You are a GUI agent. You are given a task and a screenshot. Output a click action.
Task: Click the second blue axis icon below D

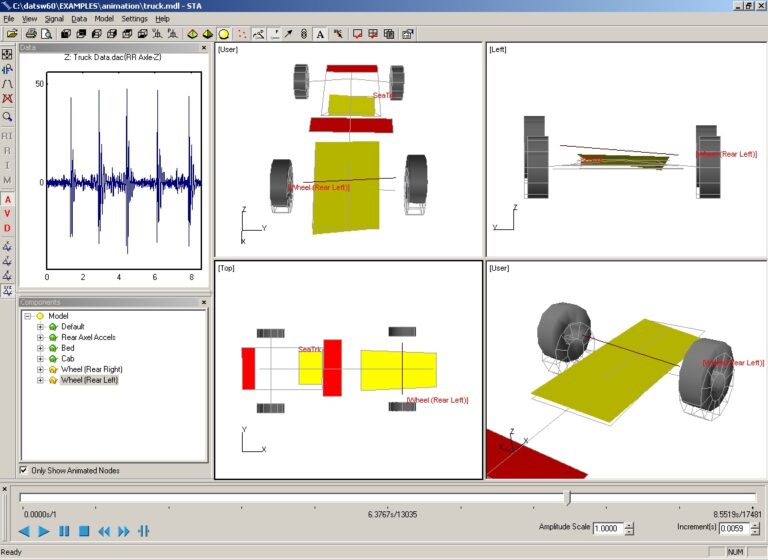(7, 261)
